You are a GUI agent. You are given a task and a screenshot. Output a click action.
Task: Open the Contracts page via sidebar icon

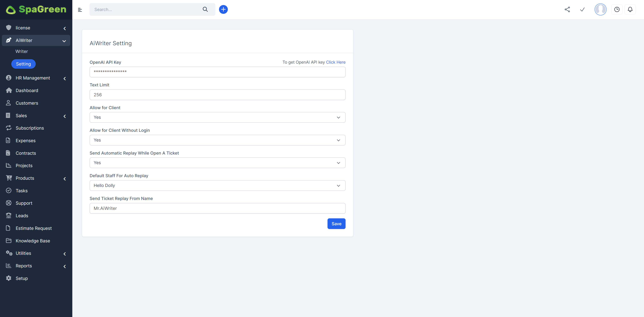tap(9, 153)
